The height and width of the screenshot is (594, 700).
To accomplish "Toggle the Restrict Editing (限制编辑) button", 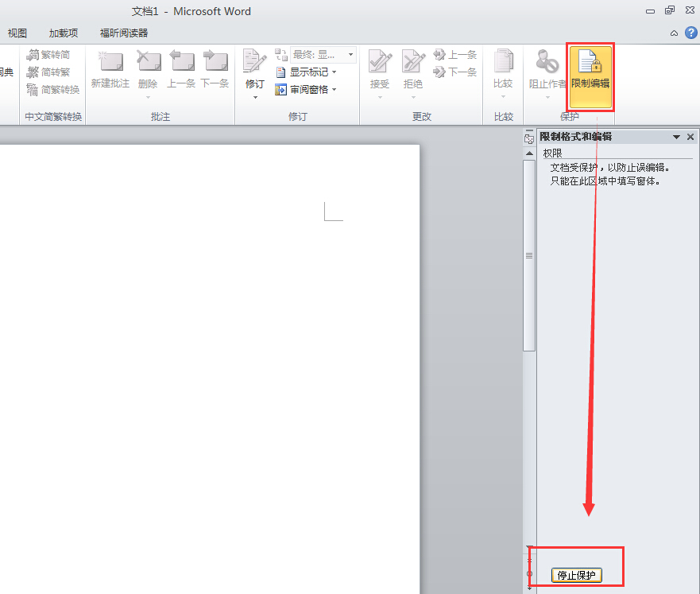I will click(x=590, y=77).
